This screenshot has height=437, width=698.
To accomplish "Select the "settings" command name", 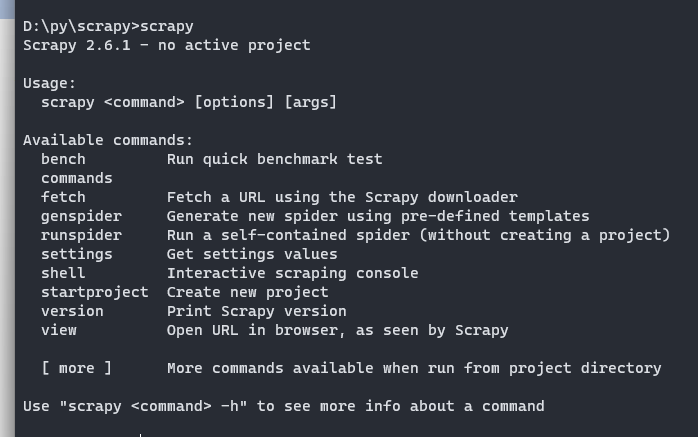I will tap(76, 254).
